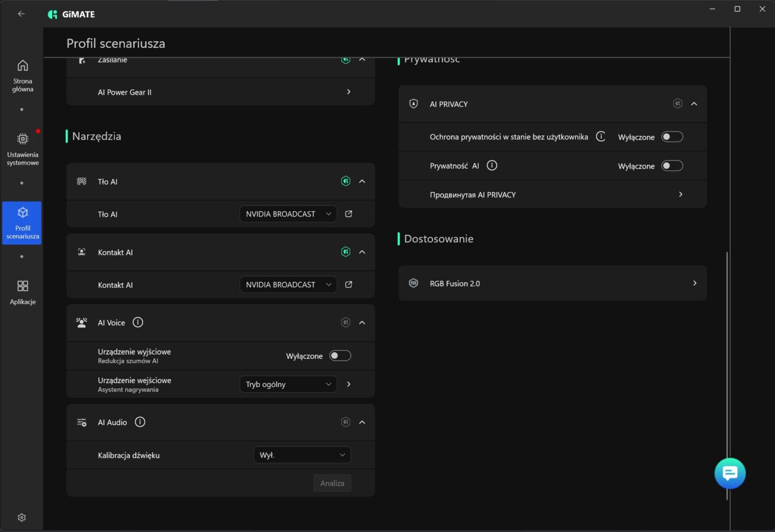Click the Analiza button

click(x=332, y=483)
